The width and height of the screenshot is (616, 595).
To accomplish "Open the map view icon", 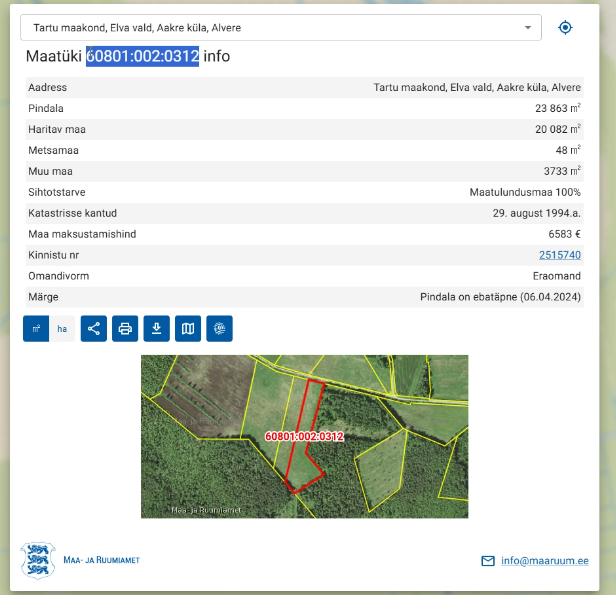I will (188, 328).
